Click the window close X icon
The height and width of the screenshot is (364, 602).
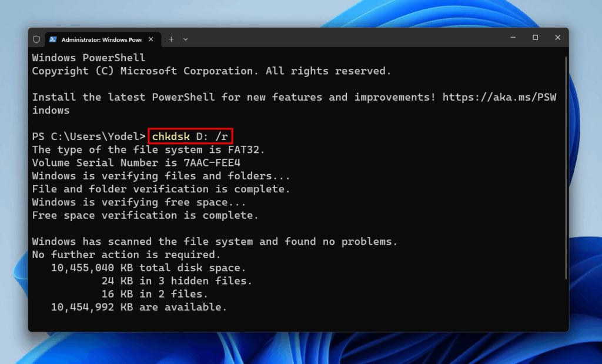[x=557, y=38]
